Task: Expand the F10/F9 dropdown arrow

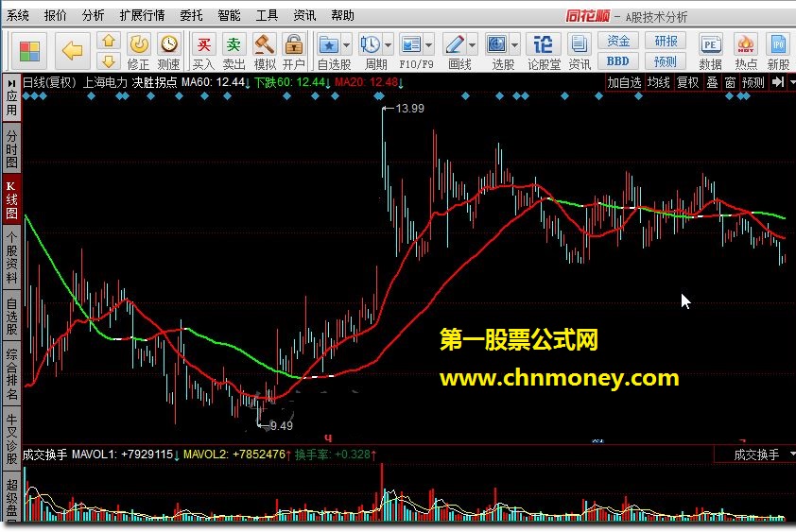Action: (428, 45)
